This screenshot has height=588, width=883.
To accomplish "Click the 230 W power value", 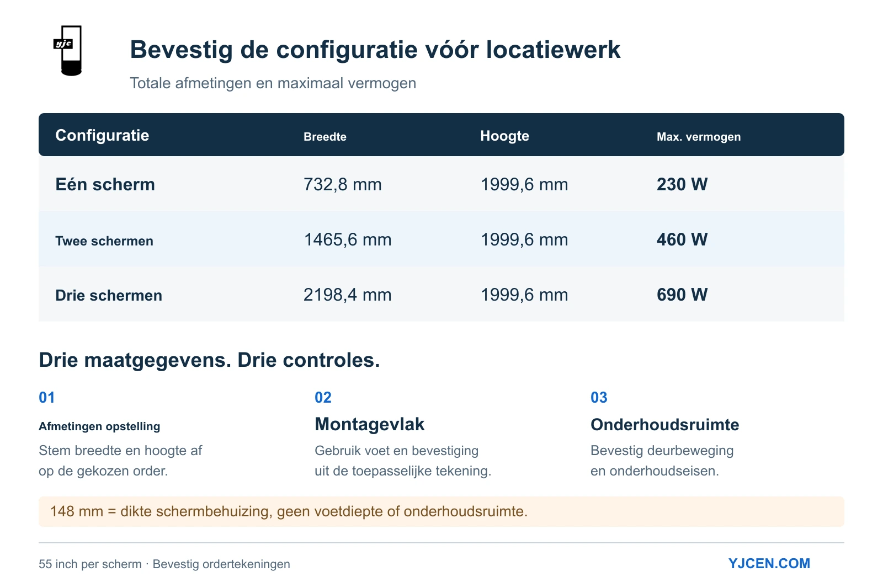I will 682,184.
